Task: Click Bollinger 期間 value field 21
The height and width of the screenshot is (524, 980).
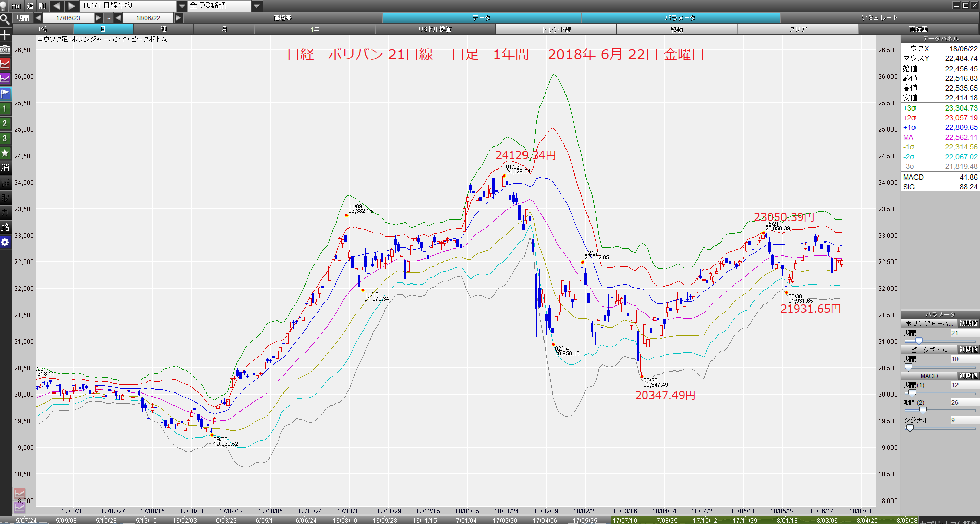Action: 964,333
